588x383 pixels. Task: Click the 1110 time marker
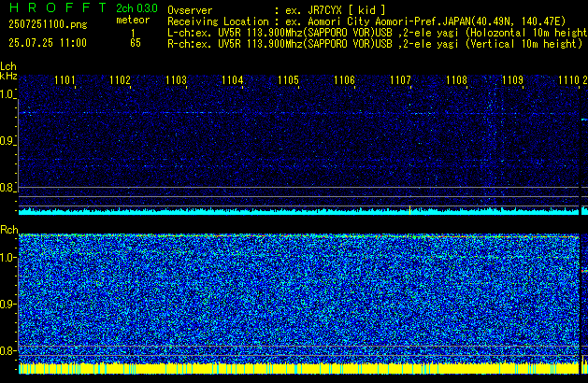tap(569, 80)
